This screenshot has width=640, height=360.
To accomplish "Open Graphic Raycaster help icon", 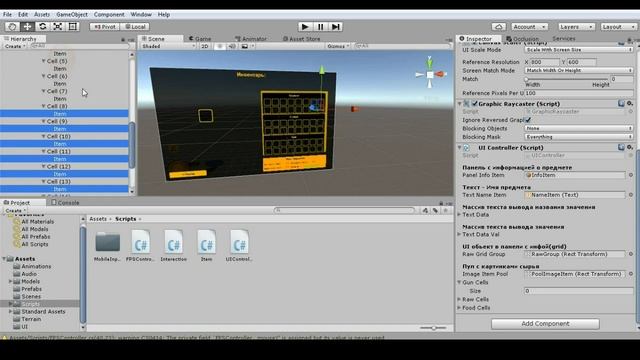I will [621, 104].
